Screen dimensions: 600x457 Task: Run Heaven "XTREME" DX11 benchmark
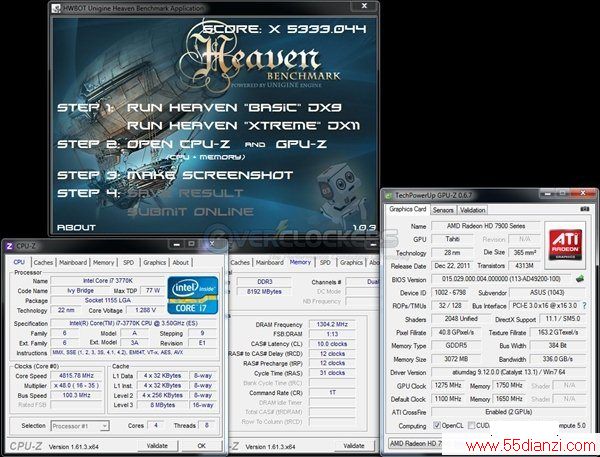click(243, 126)
